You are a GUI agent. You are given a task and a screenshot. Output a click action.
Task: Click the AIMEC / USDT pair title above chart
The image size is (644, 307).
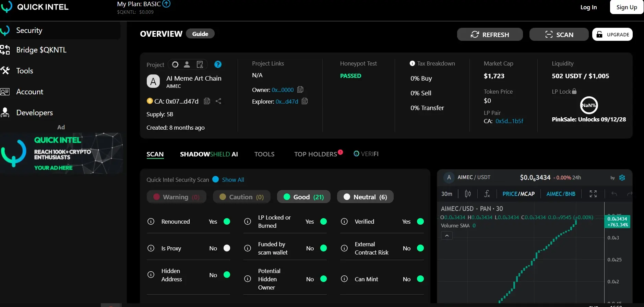tap(474, 177)
